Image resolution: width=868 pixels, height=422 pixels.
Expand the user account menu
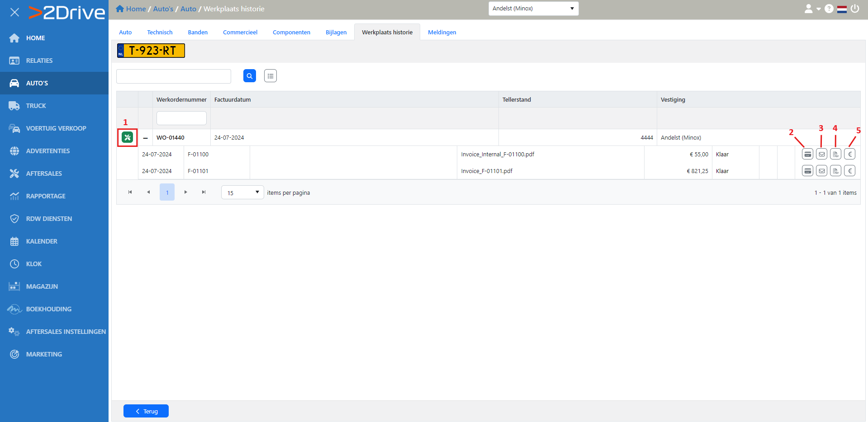tap(812, 9)
